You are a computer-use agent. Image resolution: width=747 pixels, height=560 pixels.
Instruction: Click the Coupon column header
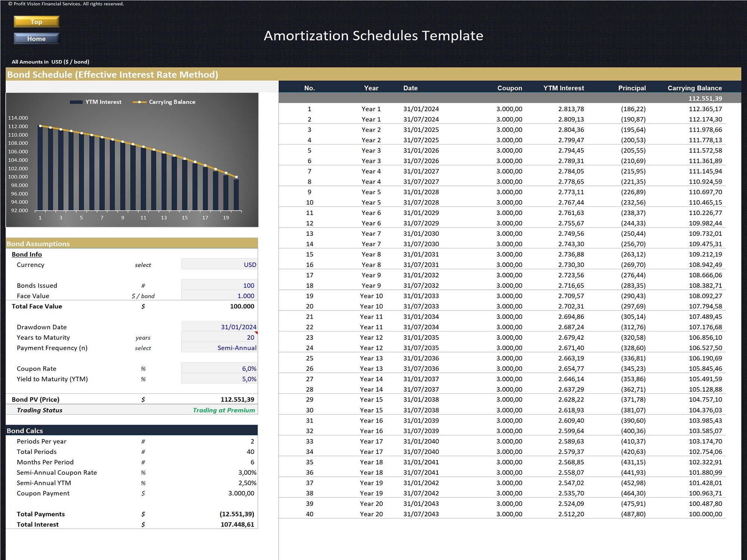click(x=510, y=88)
